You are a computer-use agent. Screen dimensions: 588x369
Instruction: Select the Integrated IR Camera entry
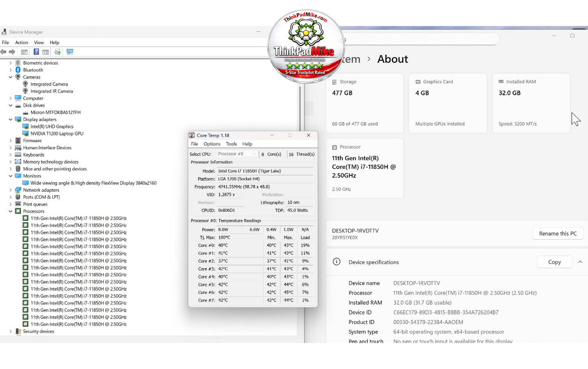pyautogui.click(x=52, y=91)
